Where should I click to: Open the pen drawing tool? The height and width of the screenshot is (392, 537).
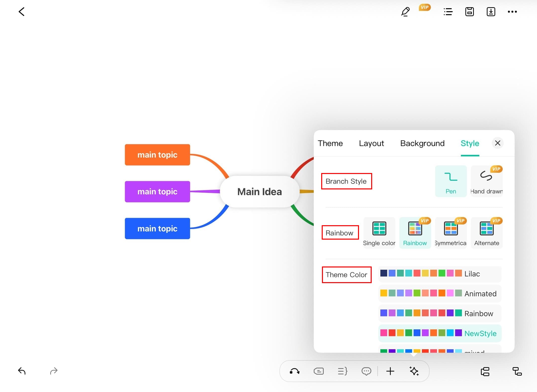(x=405, y=12)
